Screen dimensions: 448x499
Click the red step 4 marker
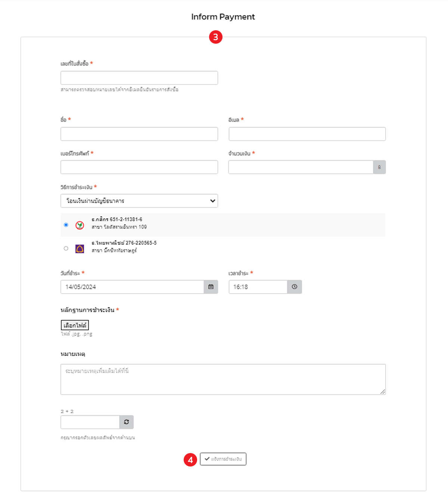190,460
